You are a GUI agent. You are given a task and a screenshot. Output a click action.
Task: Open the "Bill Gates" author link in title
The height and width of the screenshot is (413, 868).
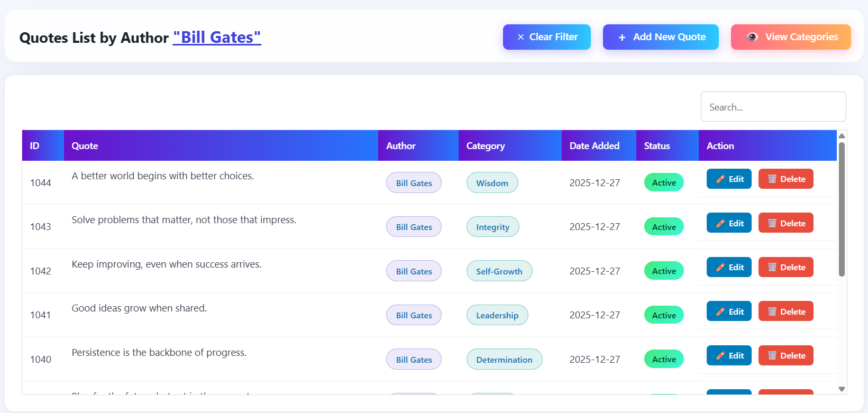[x=217, y=38]
